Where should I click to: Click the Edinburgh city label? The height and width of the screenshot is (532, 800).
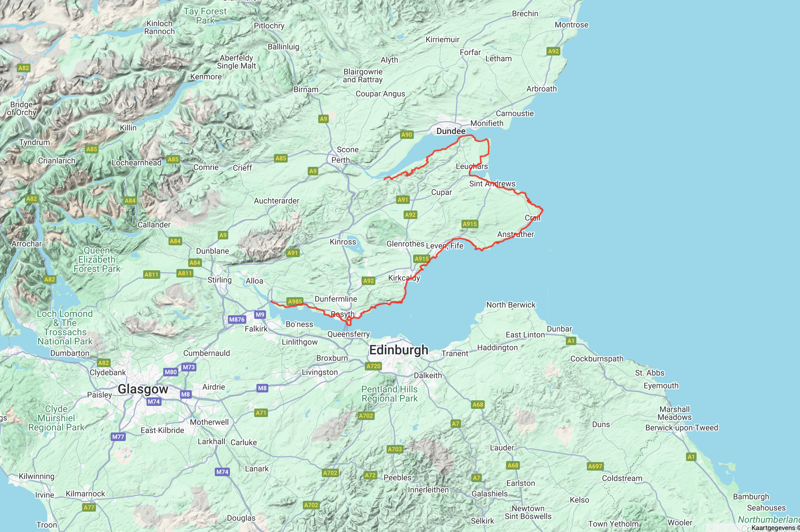coord(399,350)
